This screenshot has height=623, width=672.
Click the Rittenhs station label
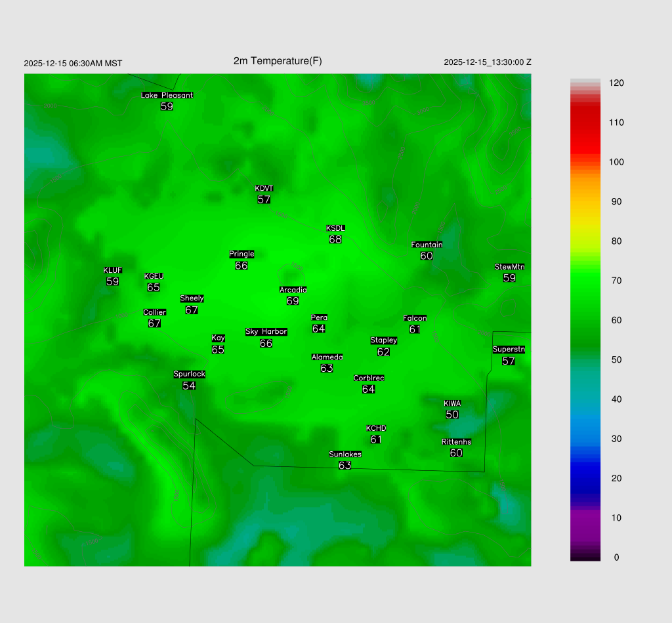point(456,442)
